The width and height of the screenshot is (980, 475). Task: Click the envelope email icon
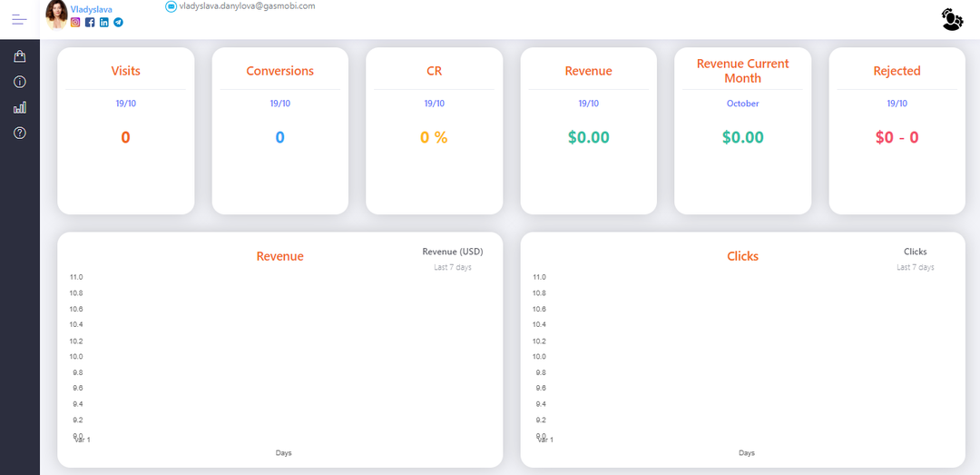point(171,6)
